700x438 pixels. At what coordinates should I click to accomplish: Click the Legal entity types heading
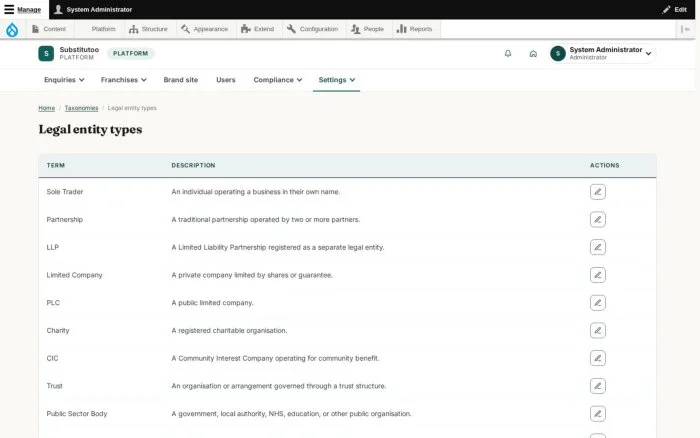[90, 129]
